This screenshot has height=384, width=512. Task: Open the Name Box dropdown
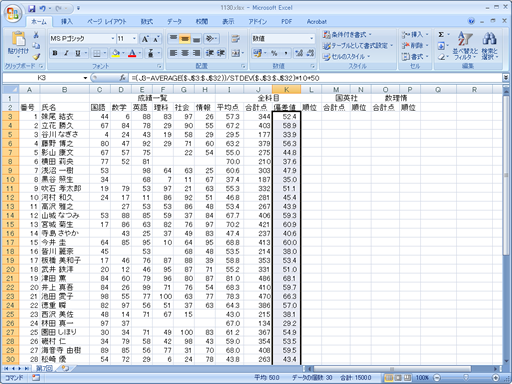click(85, 78)
